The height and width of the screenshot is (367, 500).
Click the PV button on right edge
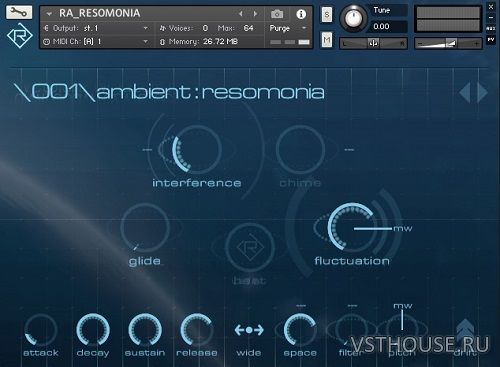[x=491, y=39]
